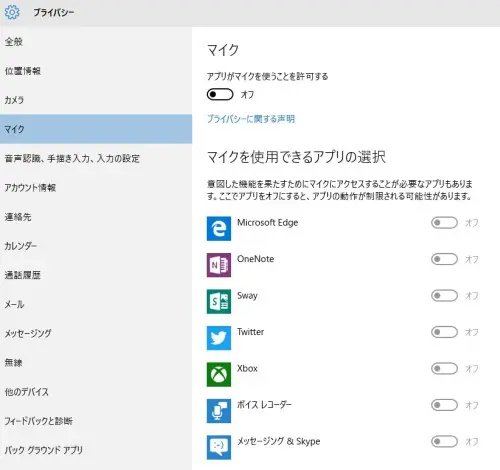Open プライバシーに関する声明 link
Image resolution: width=500 pixels, height=470 pixels.
point(251,119)
